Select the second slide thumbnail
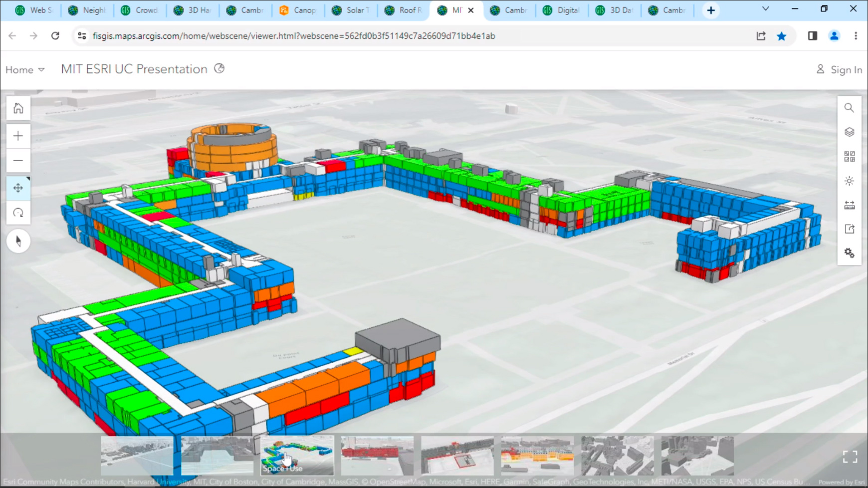Image resolution: width=868 pixels, height=488 pixels. click(217, 455)
